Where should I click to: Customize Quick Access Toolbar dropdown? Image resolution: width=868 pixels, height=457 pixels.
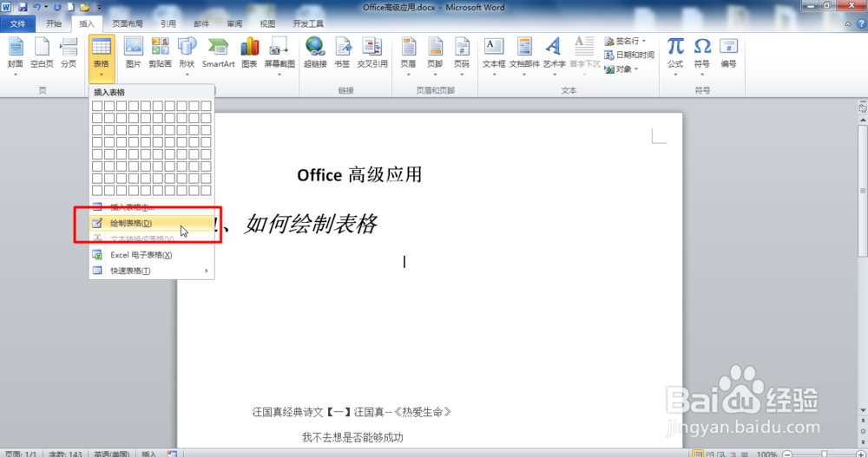100,8
